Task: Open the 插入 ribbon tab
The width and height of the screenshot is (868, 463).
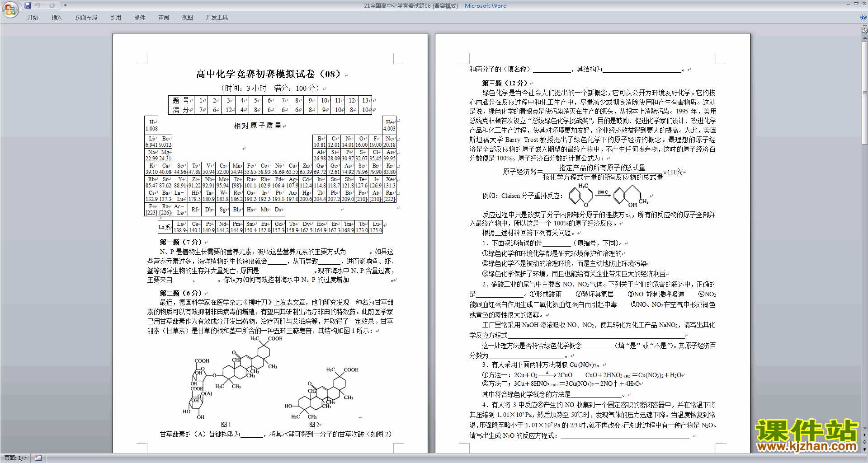Action: 57,18
